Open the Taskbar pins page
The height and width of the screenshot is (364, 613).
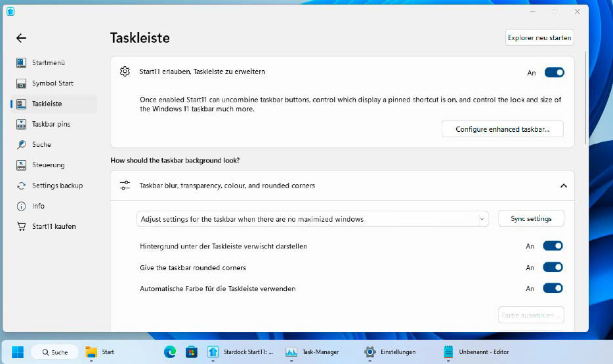[51, 124]
